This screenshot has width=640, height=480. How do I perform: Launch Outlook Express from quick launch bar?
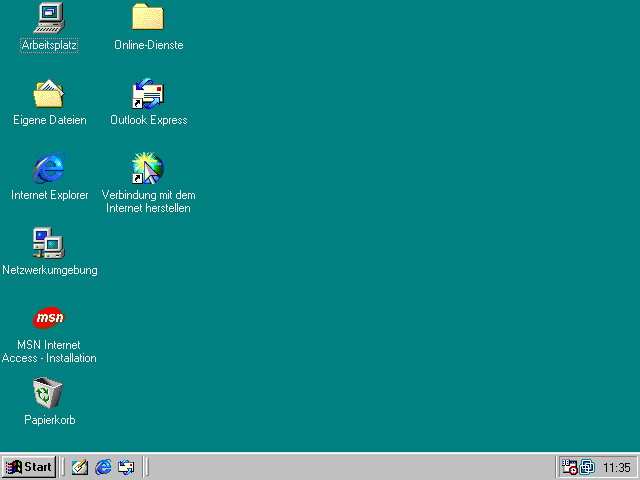coord(126,467)
